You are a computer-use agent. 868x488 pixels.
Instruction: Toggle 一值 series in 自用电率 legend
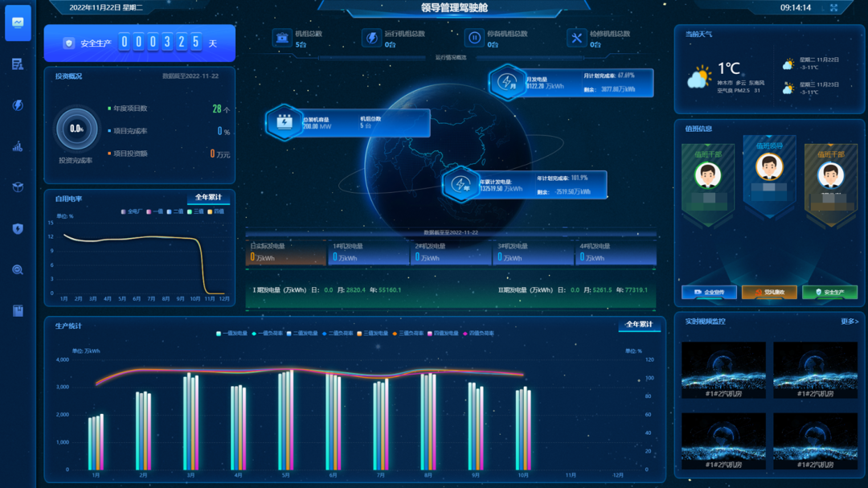click(155, 211)
